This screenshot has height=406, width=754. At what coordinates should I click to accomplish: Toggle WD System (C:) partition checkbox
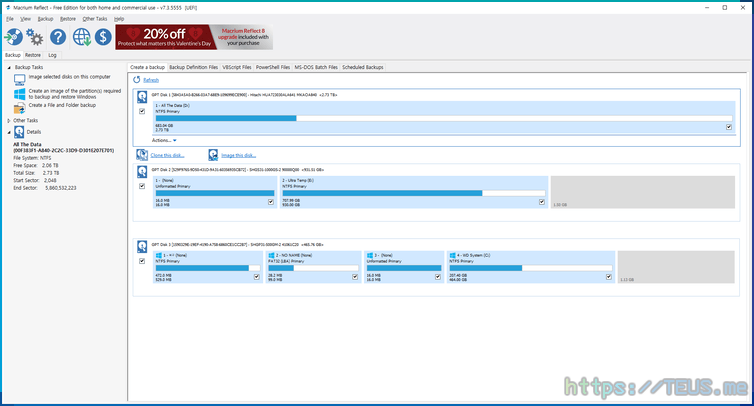[609, 277]
